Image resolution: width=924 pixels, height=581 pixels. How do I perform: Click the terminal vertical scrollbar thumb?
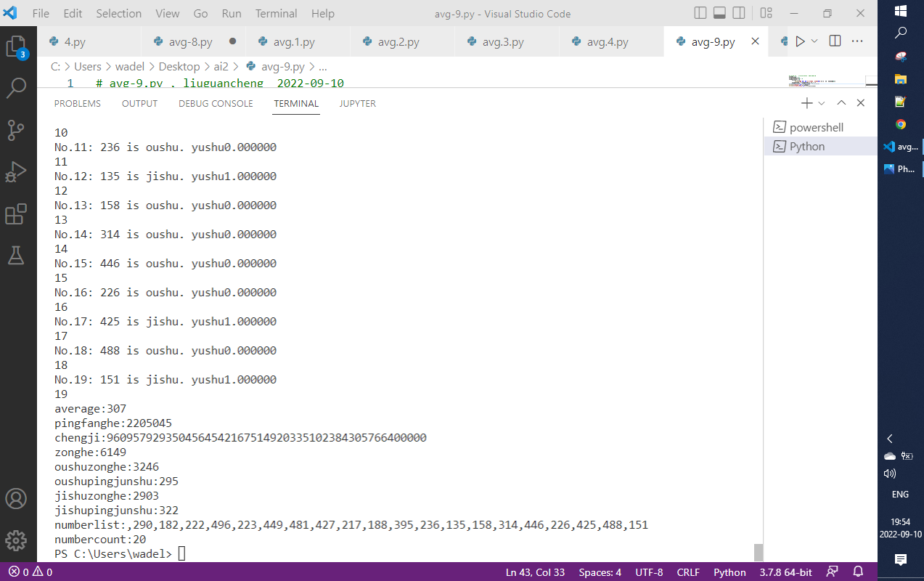click(x=759, y=552)
